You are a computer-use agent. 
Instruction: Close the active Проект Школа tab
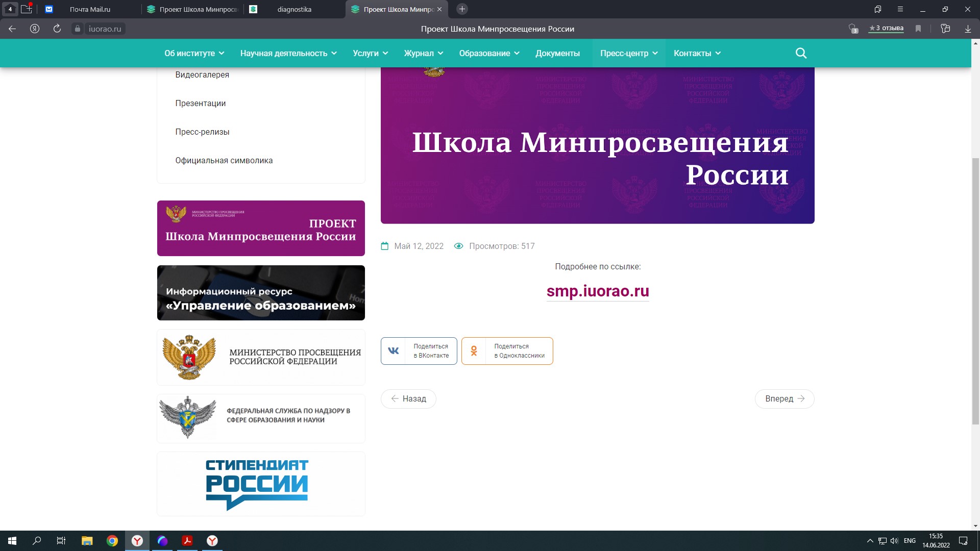[439, 9]
